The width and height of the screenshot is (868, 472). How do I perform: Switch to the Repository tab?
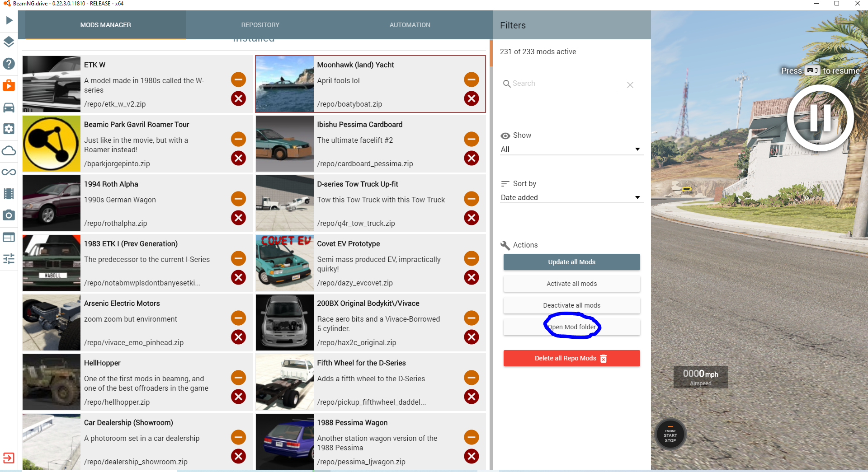[x=260, y=25]
